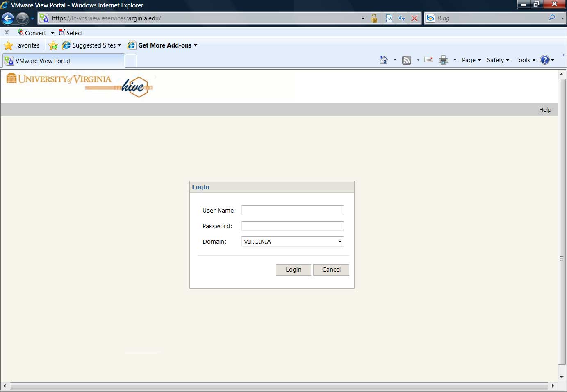This screenshot has width=567, height=392.
Task: Click the Login button
Action: point(293,270)
